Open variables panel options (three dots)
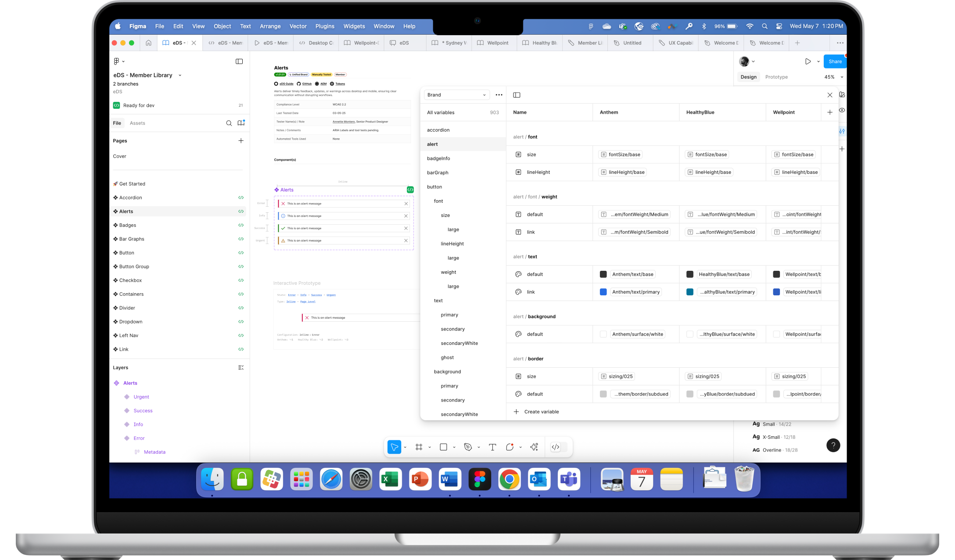The height and width of the screenshot is (560, 955). pyautogui.click(x=499, y=95)
